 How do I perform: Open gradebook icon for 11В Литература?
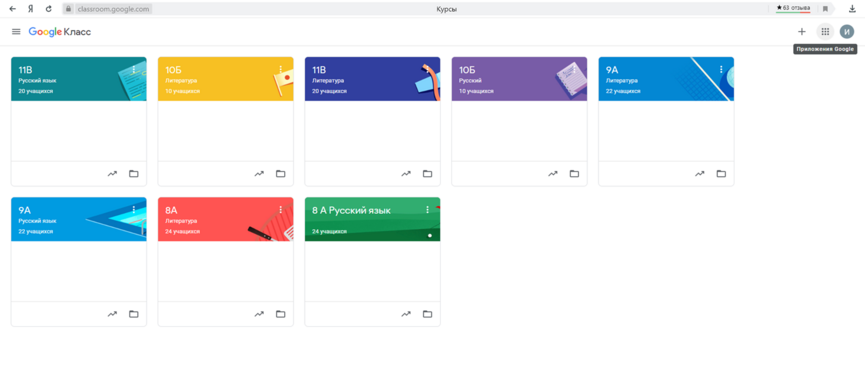point(406,173)
